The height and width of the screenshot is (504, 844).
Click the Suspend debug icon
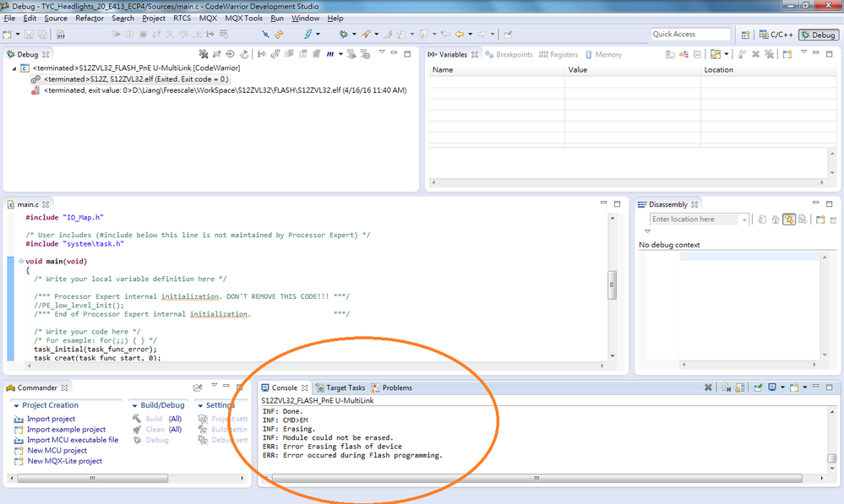pyautogui.click(x=130, y=34)
